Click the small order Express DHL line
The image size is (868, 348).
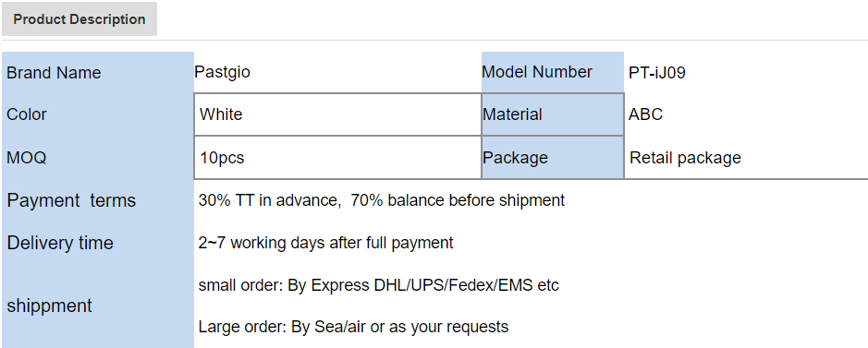pos(379,285)
